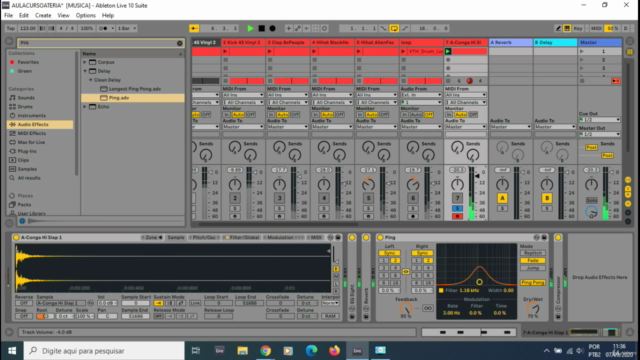The image size is (640, 360).
Task: Click the track 7 volume fader
Action: (x=477, y=176)
